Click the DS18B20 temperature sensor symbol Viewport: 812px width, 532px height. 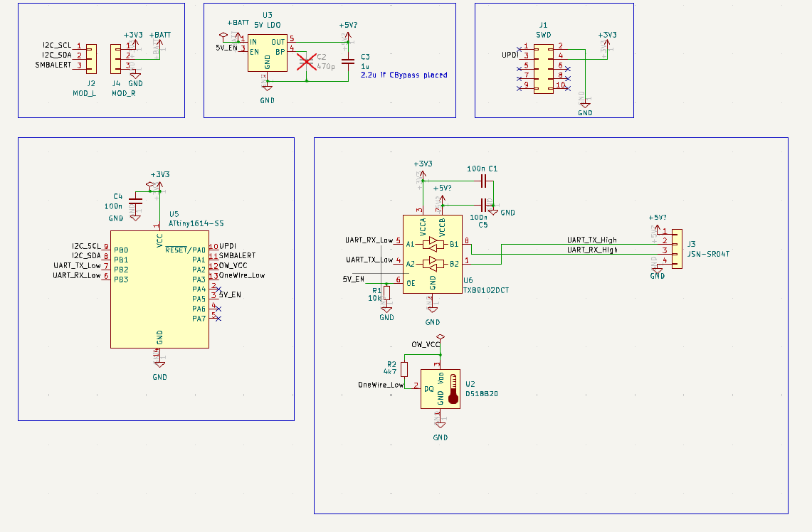click(x=441, y=389)
